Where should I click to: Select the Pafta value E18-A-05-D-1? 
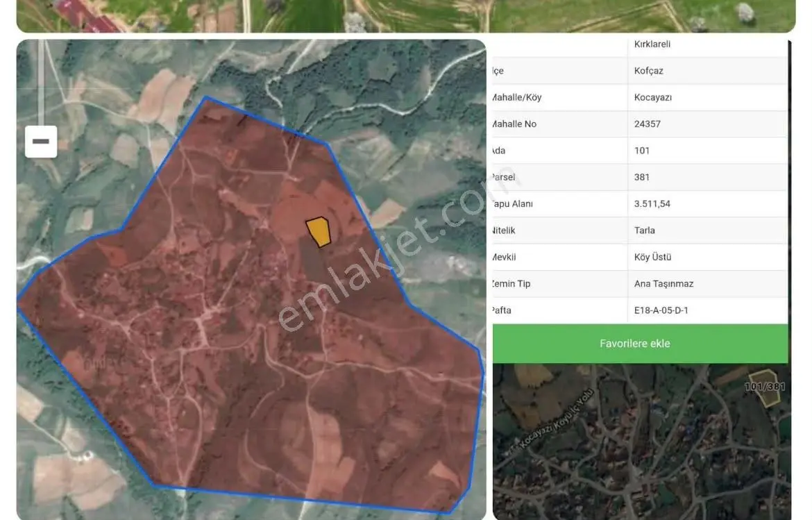661,310
